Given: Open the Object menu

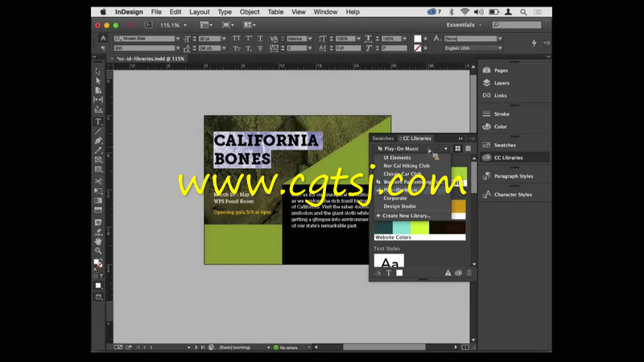Looking at the screenshot, I should (250, 12).
